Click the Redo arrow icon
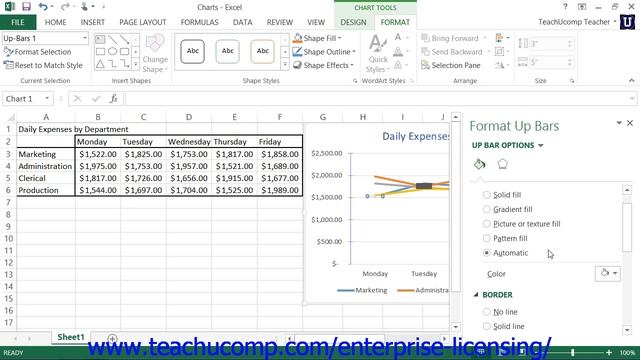Screen dimensions: 640x360 (x=64, y=7)
